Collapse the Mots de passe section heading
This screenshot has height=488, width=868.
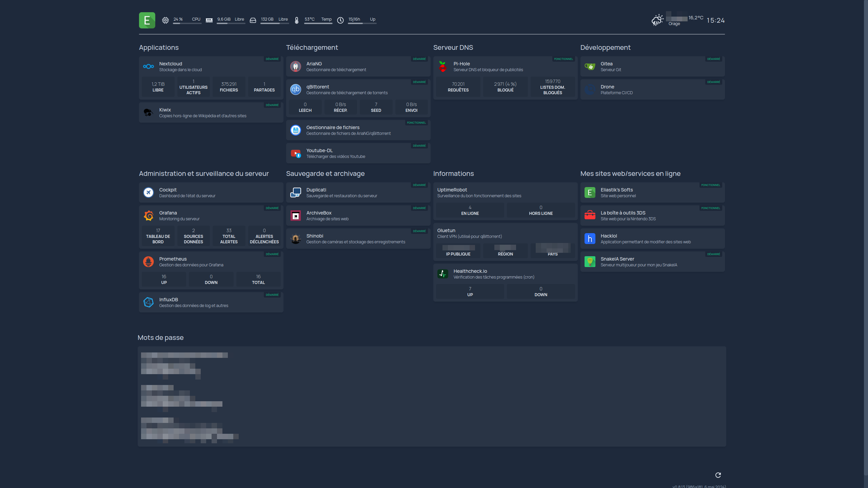160,338
